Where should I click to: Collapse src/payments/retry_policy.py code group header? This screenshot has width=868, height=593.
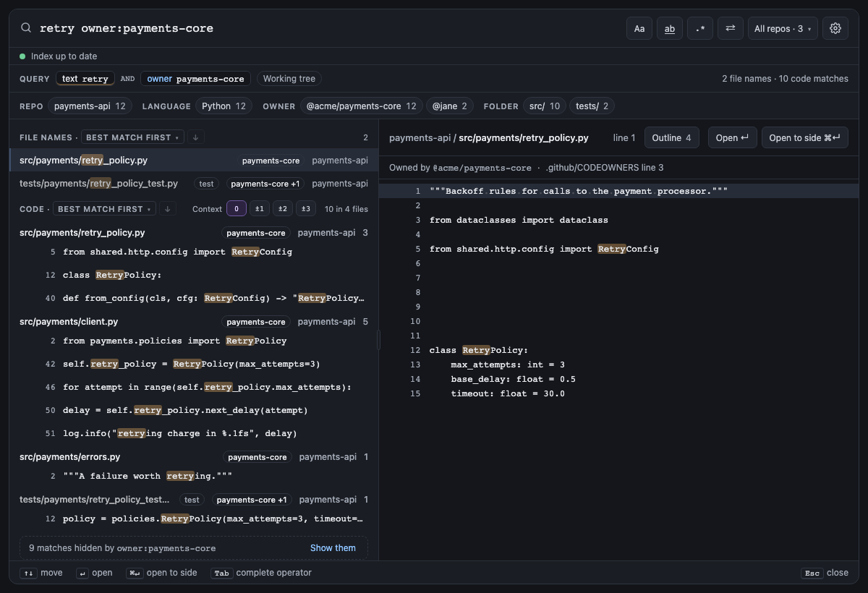click(x=194, y=233)
